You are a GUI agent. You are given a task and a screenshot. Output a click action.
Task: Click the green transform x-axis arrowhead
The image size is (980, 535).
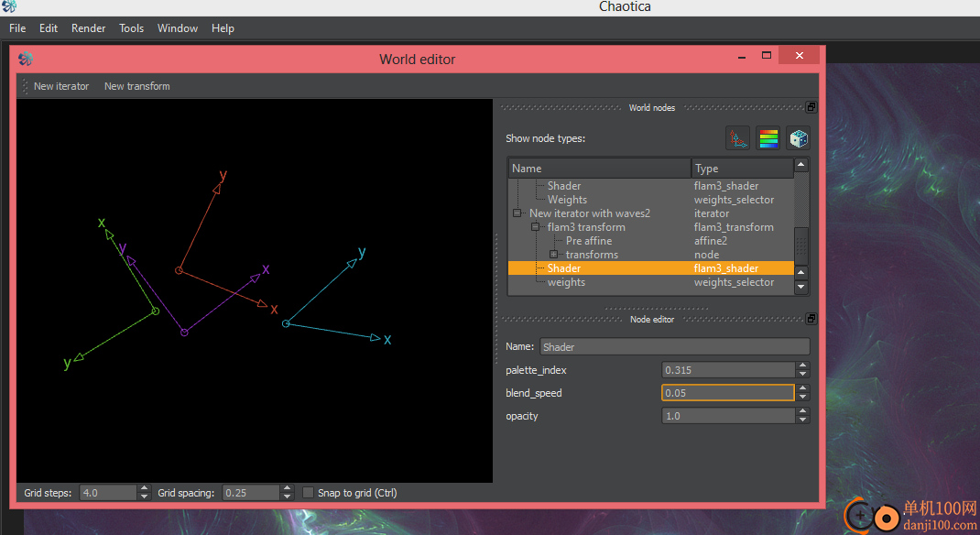click(109, 235)
